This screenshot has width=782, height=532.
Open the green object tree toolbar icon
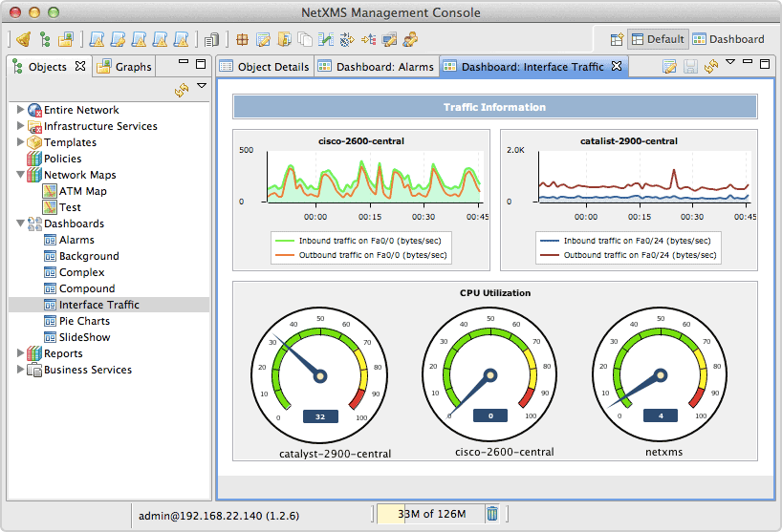click(x=45, y=39)
